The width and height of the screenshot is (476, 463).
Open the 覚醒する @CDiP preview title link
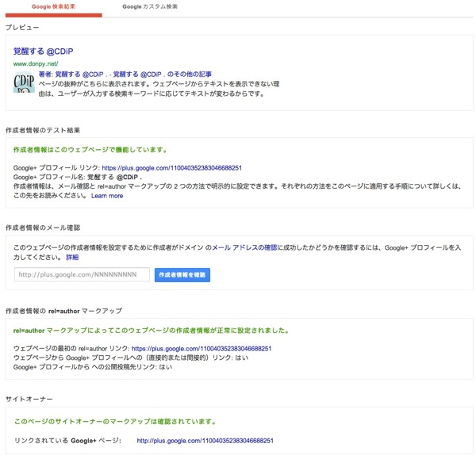click(43, 52)
